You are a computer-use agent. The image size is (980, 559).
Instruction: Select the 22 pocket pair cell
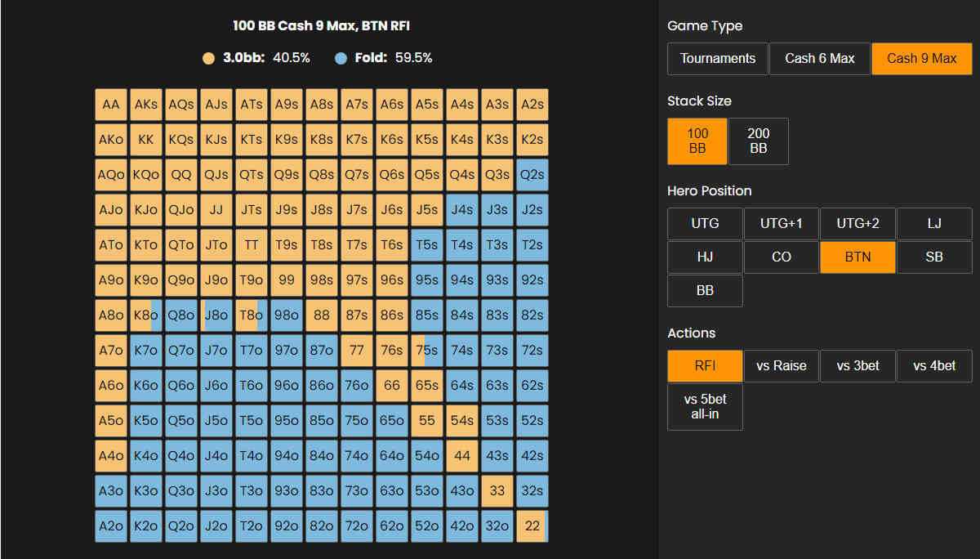click(x=532, y=526)
